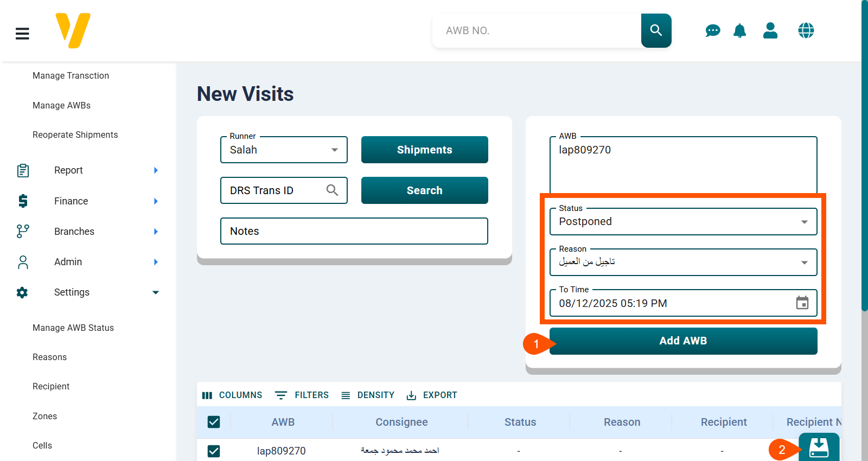This screenshot has width=868, height=461.
Task: Uncheck the lap809270 row checkbox
Action: (x=214, y=451)
